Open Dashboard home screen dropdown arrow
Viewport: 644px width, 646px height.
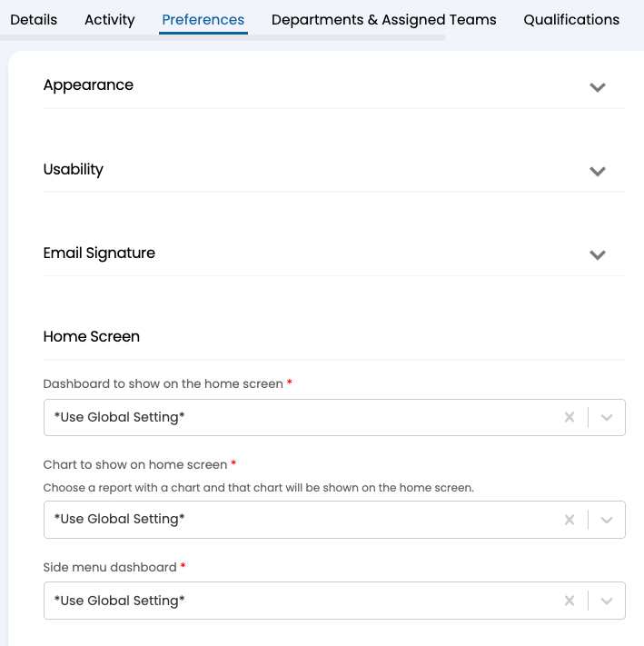coord(608,418)
